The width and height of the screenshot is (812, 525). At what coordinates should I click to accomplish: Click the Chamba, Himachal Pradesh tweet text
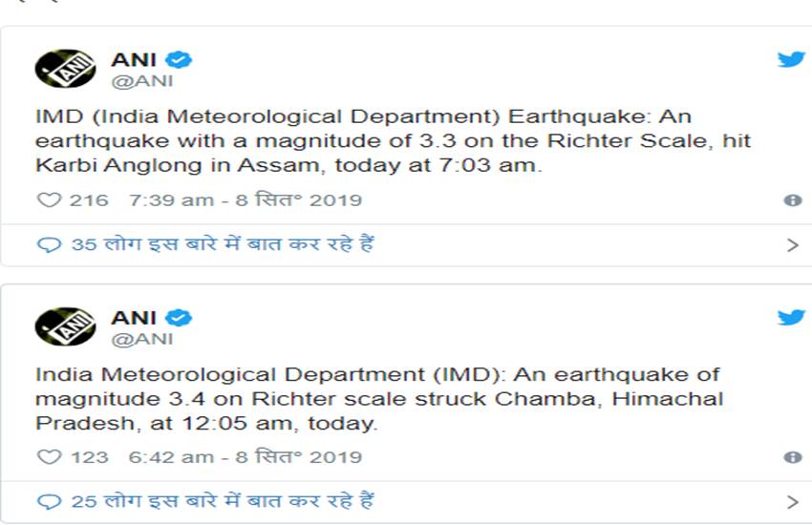click(x=378, y=397)
